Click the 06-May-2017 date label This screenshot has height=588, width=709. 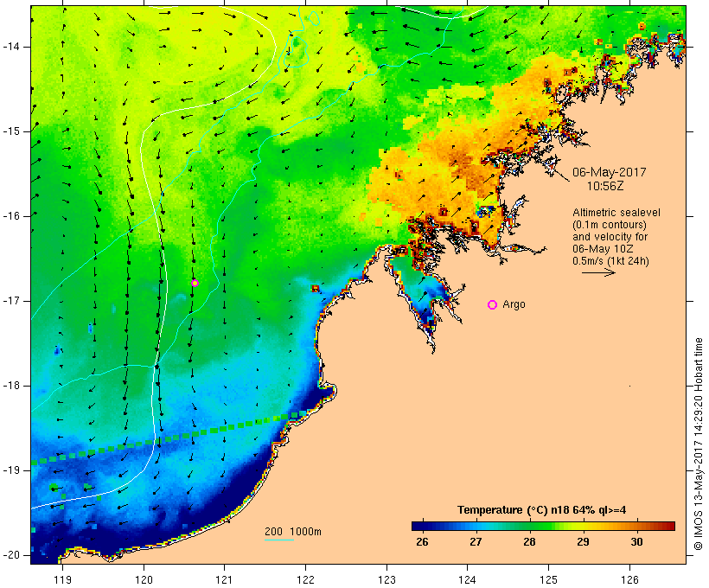609,172
